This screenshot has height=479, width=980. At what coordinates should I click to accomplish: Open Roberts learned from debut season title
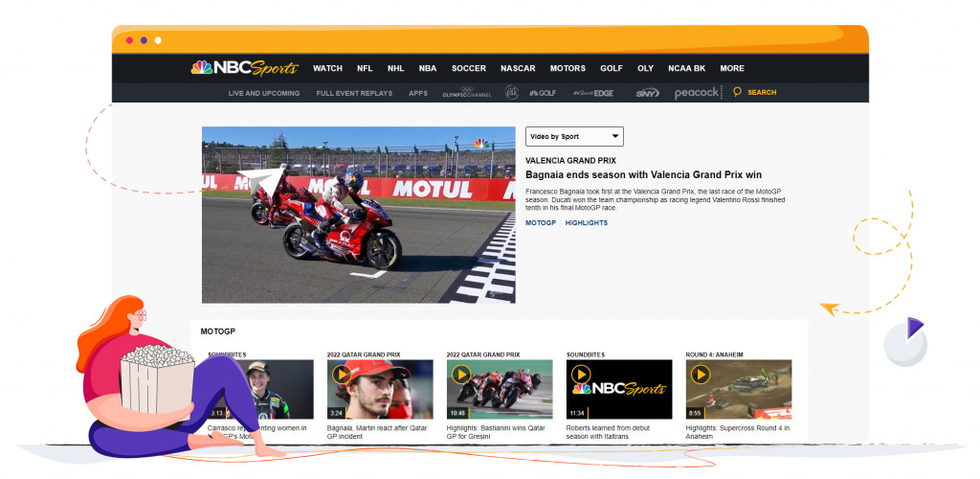(609, 432)
